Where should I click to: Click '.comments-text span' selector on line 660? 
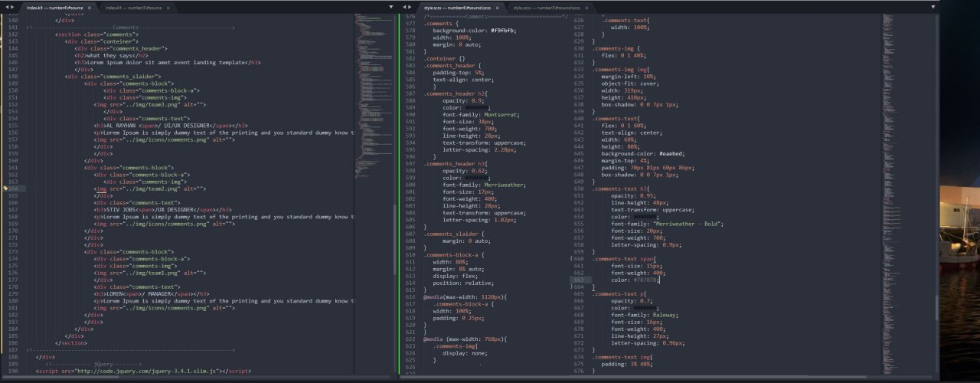624,259
